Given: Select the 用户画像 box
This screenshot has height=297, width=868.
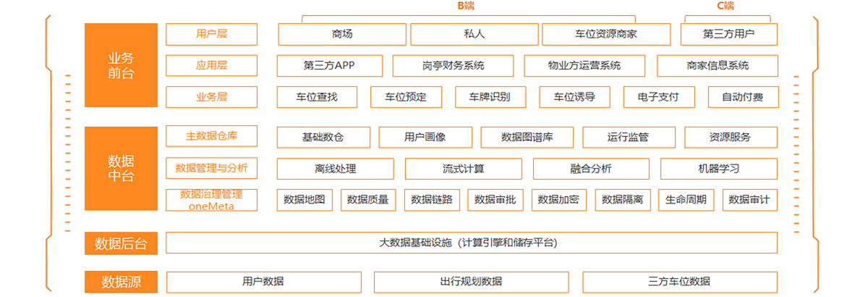Looking at the screenshot, I should click(x=425, y=137).
